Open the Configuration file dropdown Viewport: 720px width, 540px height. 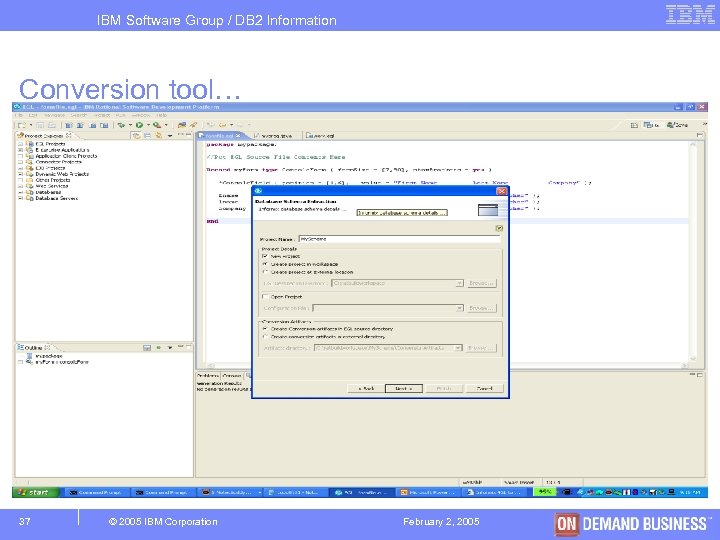click(x=459, y=308)
